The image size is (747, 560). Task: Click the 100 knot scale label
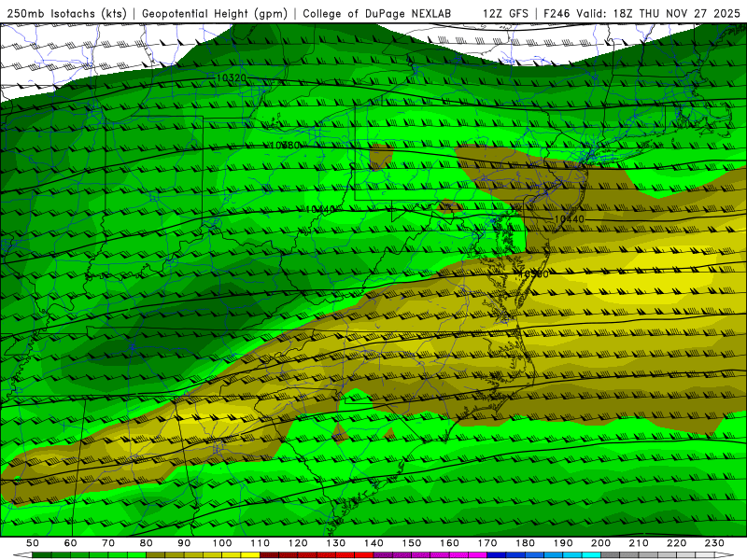222,543
